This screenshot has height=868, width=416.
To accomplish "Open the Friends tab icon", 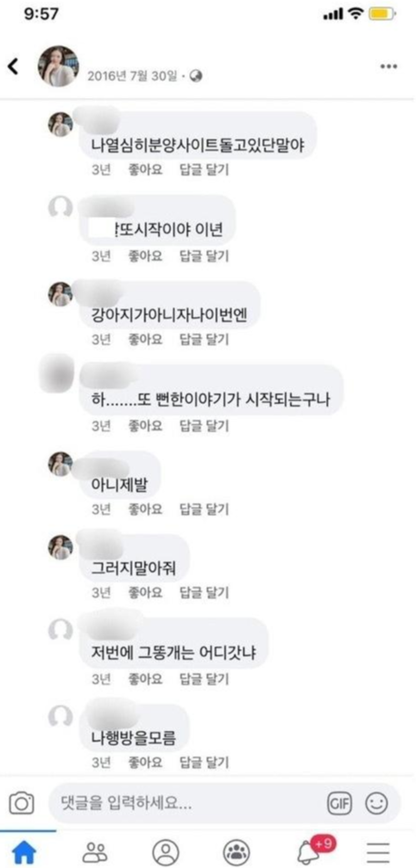I will pos(94,853).
